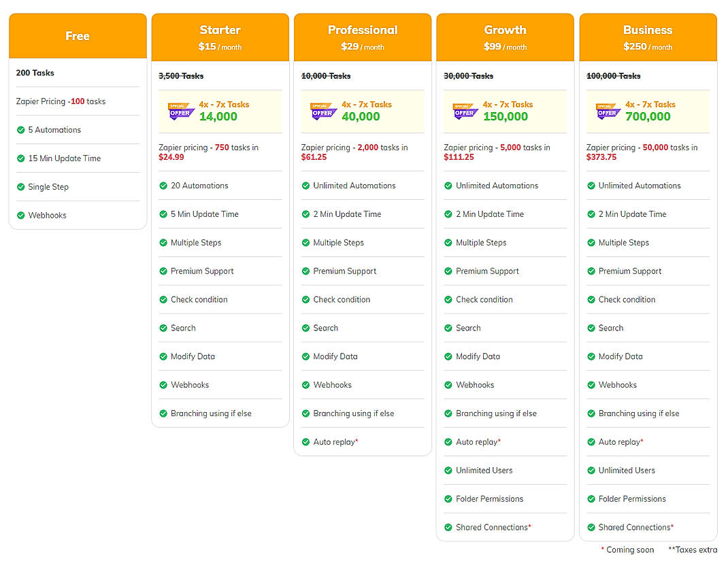The height and width of the screenshot is (561, 728).
Task: Choose the Growth $99/month plan header
Action: pyautogui.click(x=506, y=37)
